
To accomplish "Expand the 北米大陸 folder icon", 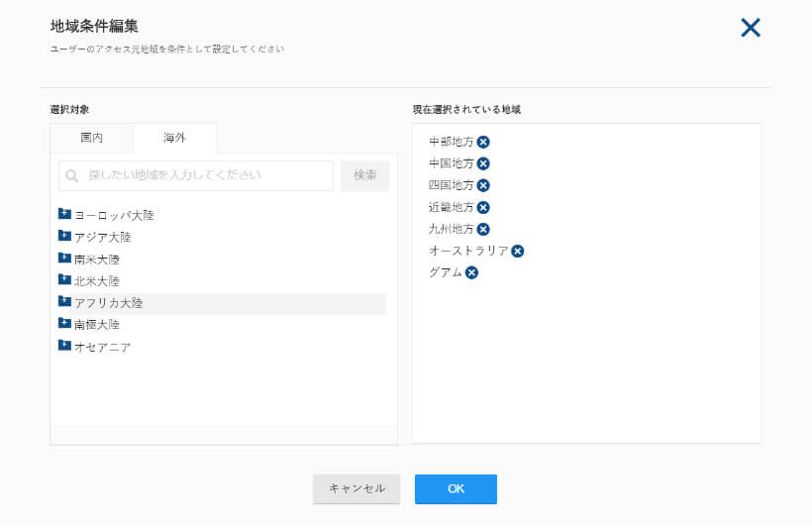I will click(x=64, y=279).
